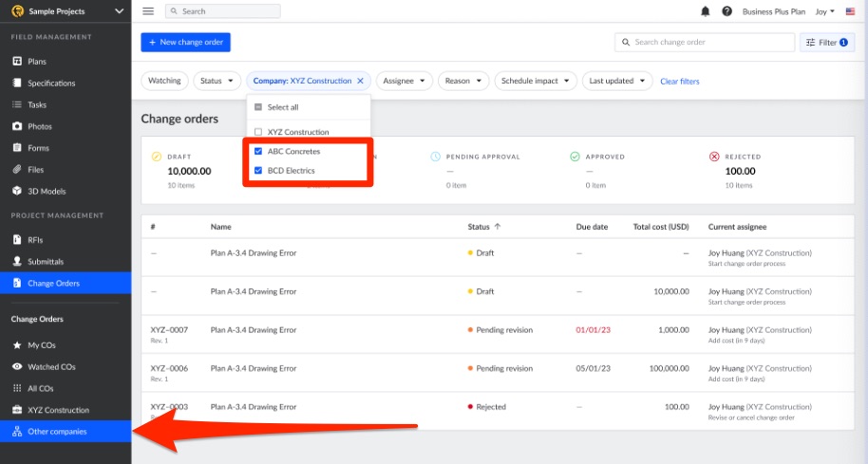
Task: Expand the Status filter dropdown
Action: 217,82
